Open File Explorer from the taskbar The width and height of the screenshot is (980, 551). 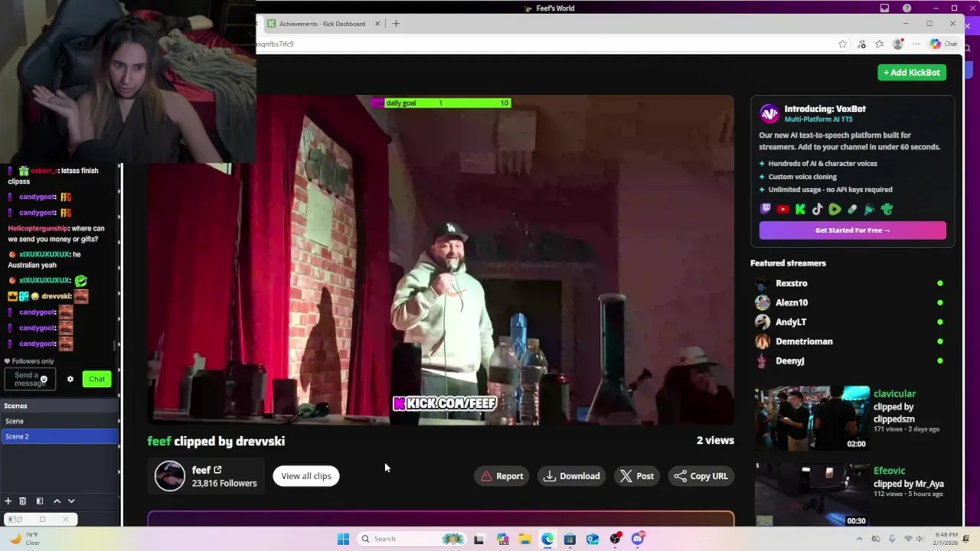524,539
